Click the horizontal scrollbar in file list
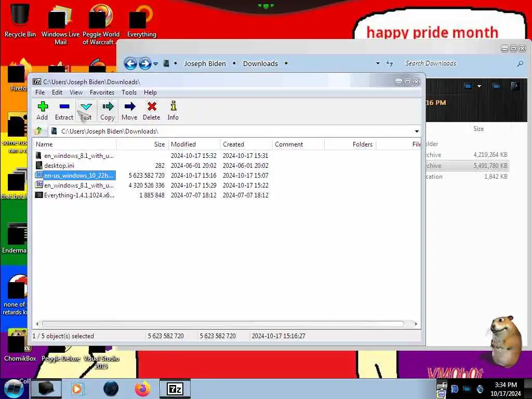The width and height of the screenshot is (532, 399). pyautogui.click(x=222, y=324)
